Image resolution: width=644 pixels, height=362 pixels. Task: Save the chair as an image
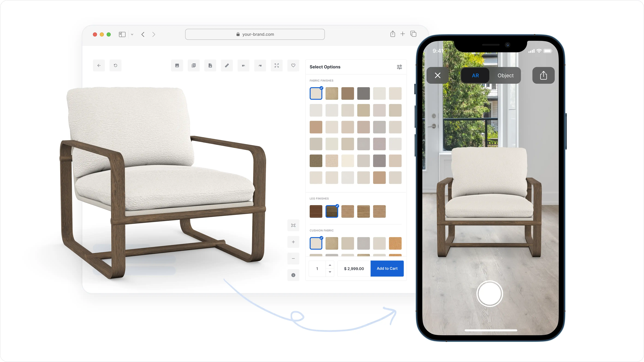pos(177,65)
